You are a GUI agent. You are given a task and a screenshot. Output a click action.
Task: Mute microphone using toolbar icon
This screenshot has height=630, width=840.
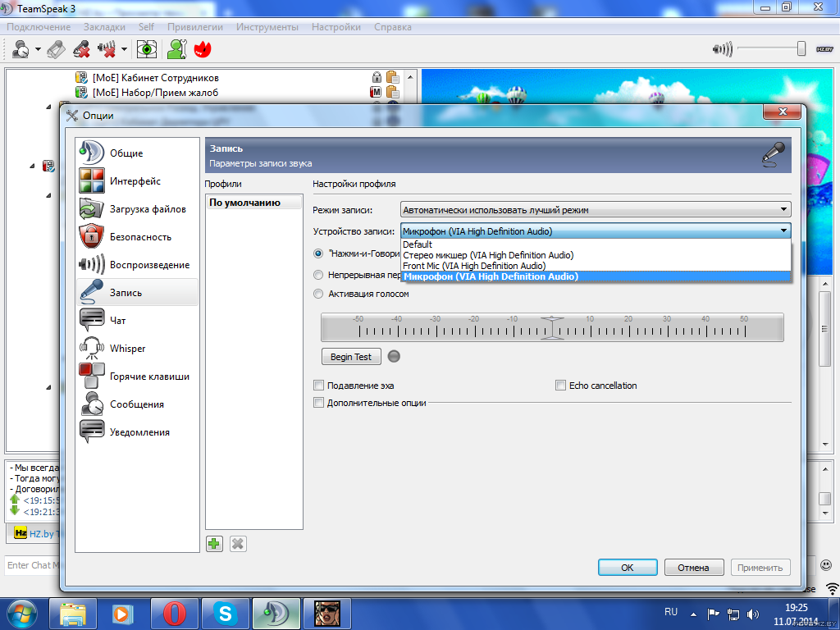81,49
